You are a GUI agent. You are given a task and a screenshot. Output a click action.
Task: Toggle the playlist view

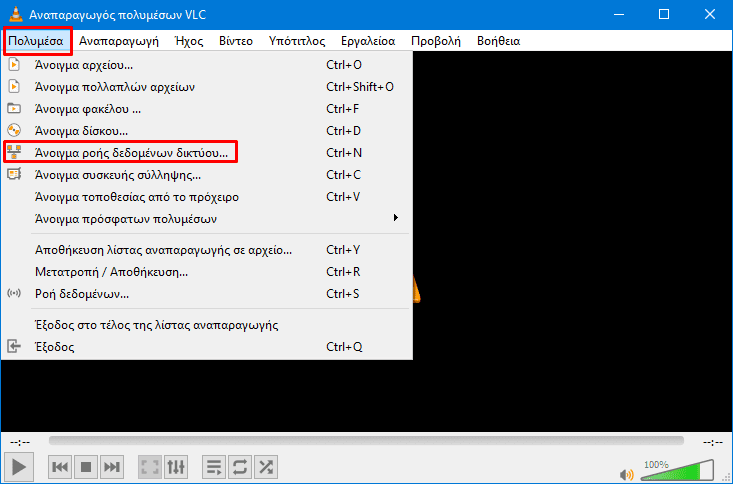click(214, 467)
